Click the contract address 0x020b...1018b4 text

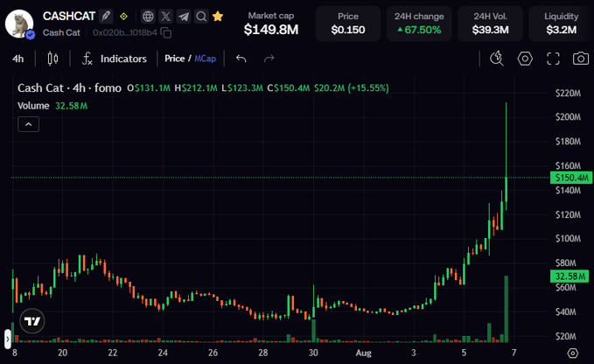[124, 33]
